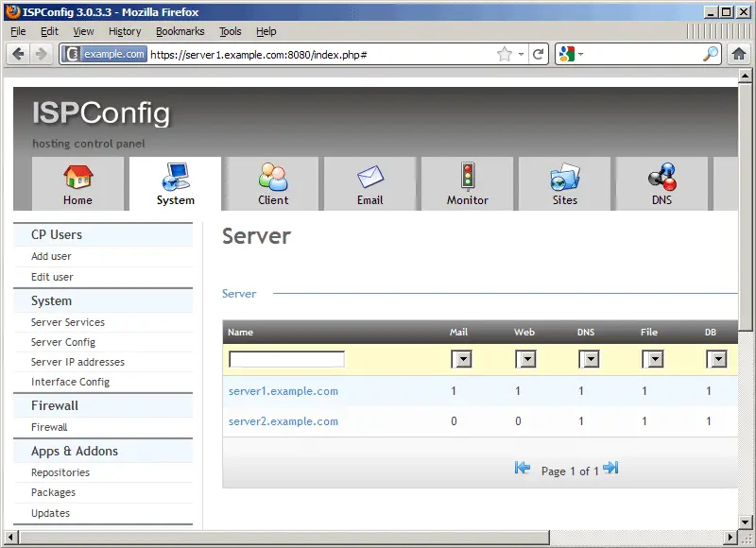The width and height of the screenshot is (756, 548).
Task: Jump to first page arrow icon
Action: (523, 468)
